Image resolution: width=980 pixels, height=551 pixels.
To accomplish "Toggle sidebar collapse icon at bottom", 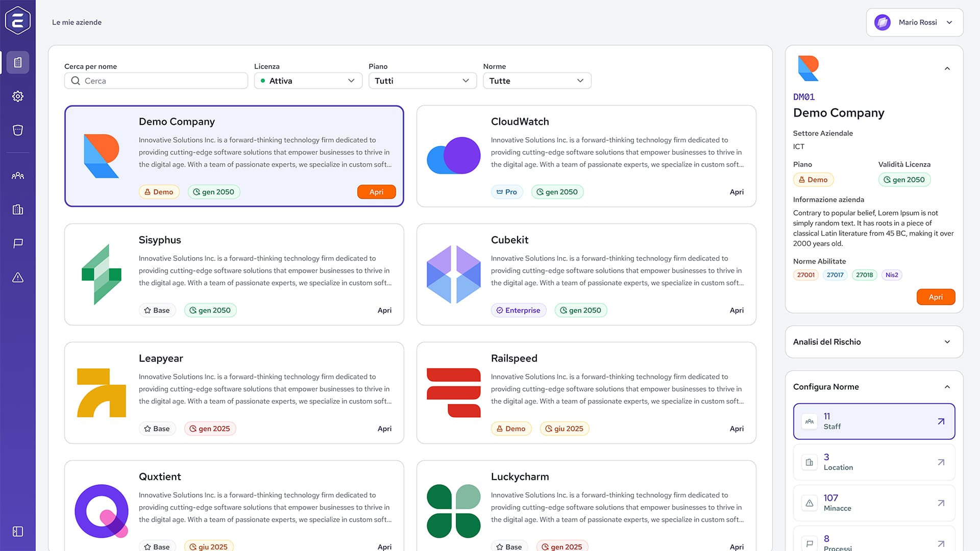I will point(18,532).
